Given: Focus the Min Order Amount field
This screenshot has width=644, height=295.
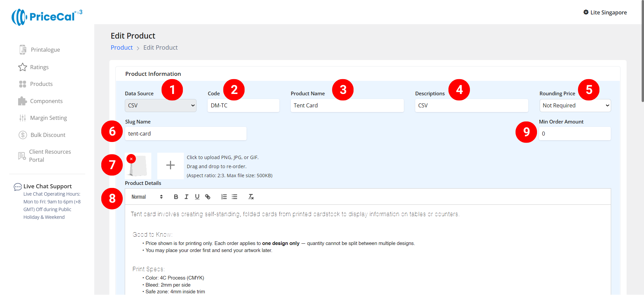Looking at the screenshot, I should click(575, 134).
